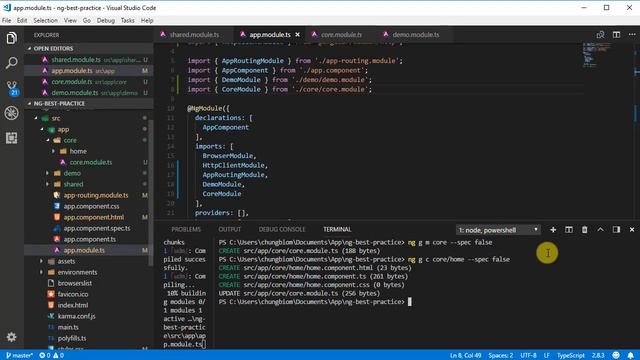Open the Selection menu

pos(45,20)
